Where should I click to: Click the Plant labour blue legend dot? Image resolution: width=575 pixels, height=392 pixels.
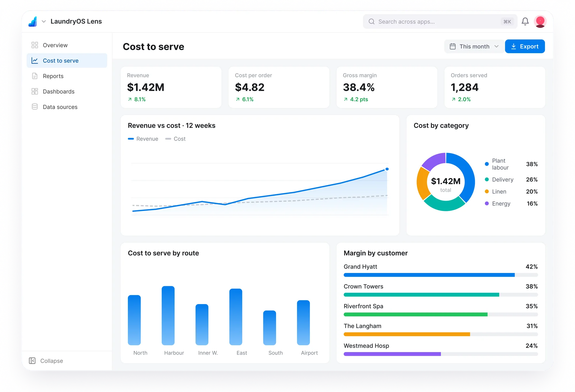pyautogui.click(x=487, y=164)
